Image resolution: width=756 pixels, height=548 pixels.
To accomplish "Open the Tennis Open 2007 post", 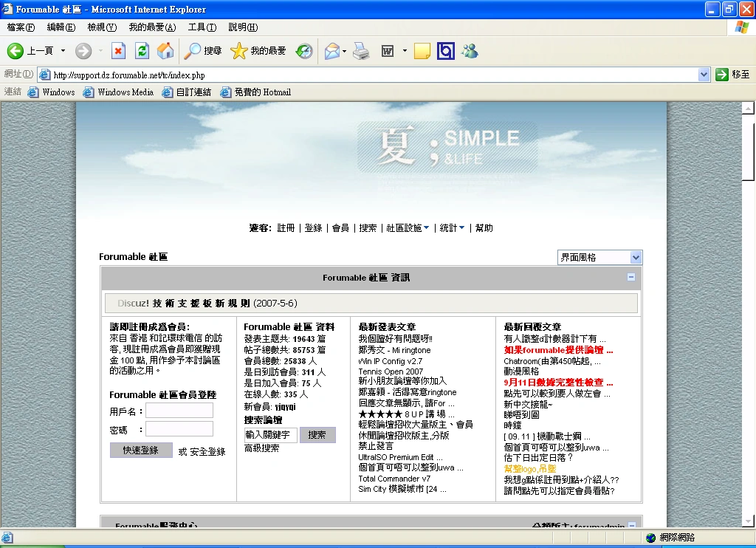I will 391,371.
